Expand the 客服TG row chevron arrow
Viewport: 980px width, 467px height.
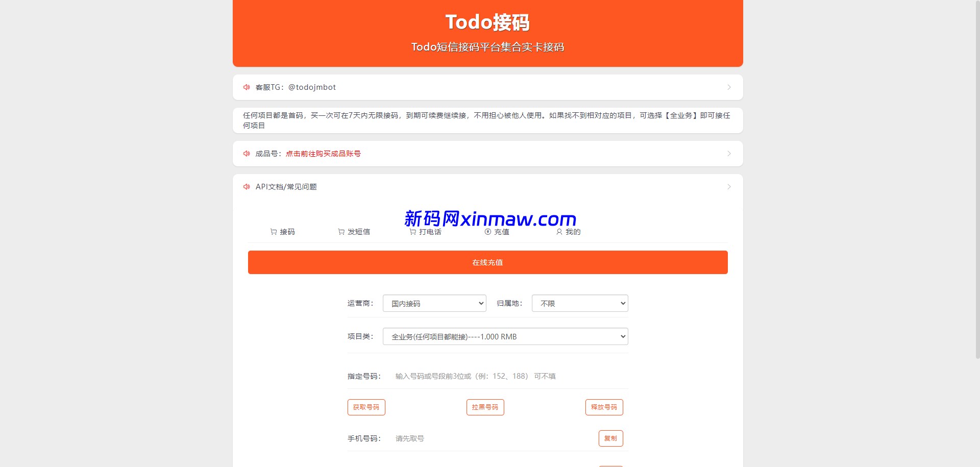tap(729, 87)
